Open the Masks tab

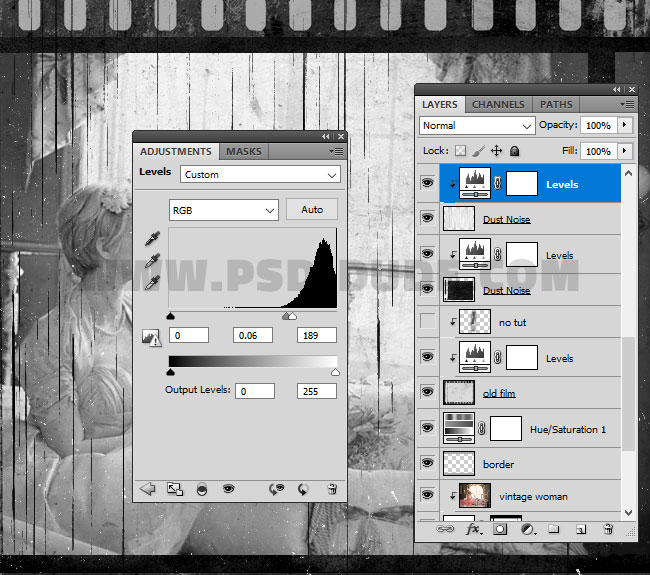coord(244,151)
